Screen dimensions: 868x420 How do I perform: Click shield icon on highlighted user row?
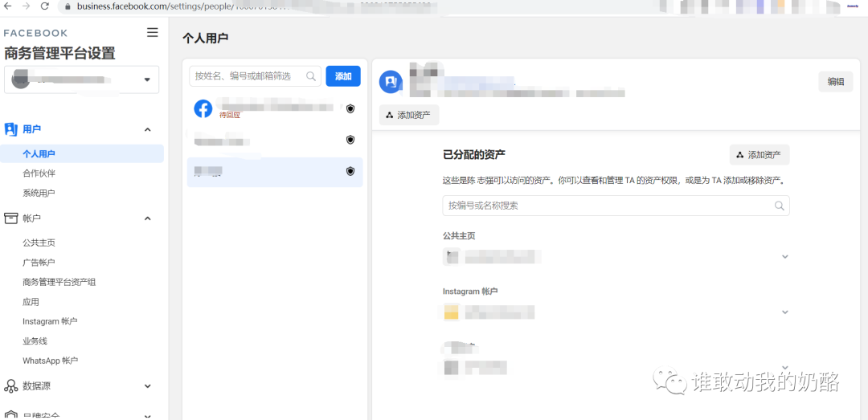350,172
